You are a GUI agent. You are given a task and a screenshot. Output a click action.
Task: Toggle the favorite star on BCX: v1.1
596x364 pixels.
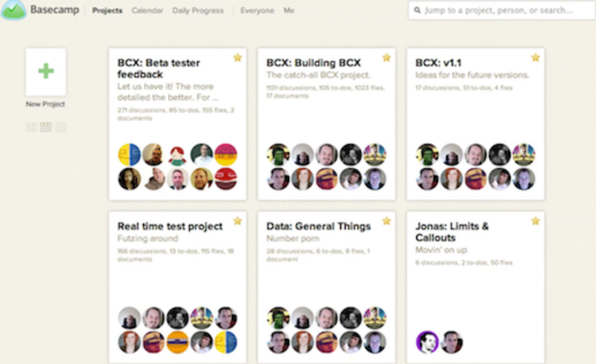[535, 58]
